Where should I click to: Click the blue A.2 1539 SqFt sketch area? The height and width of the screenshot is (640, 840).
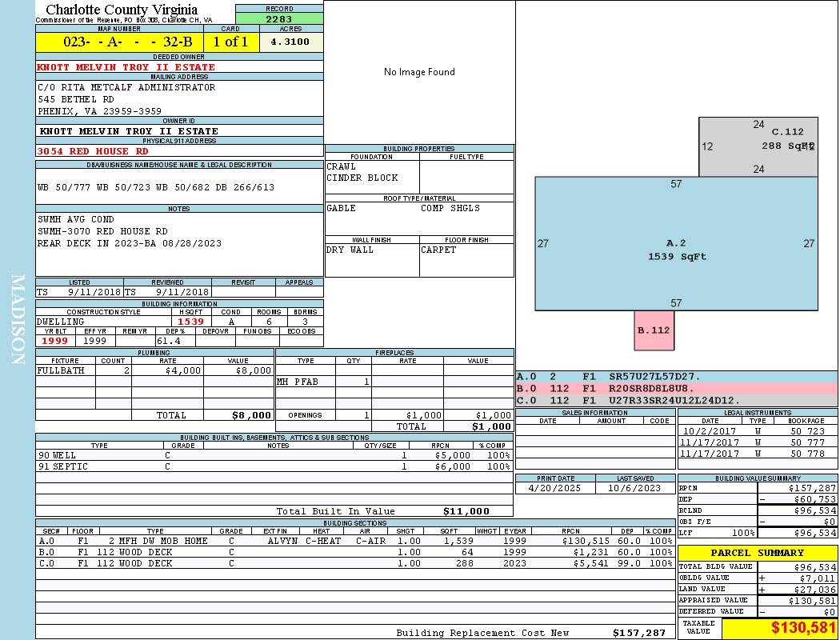pos(676,250)
